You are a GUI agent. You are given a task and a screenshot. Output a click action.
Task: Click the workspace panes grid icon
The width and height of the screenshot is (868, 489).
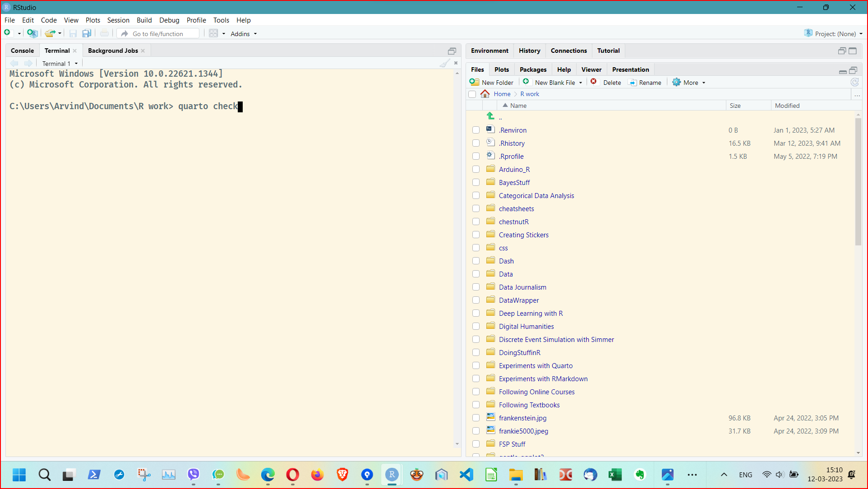[x=213, y=33]
